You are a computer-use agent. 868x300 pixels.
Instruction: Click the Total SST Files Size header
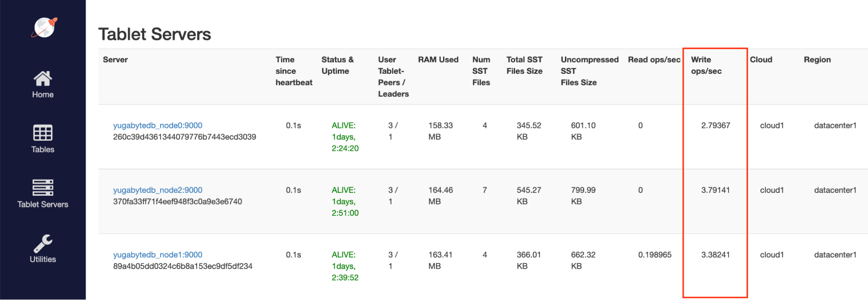(x=524, y=66)
